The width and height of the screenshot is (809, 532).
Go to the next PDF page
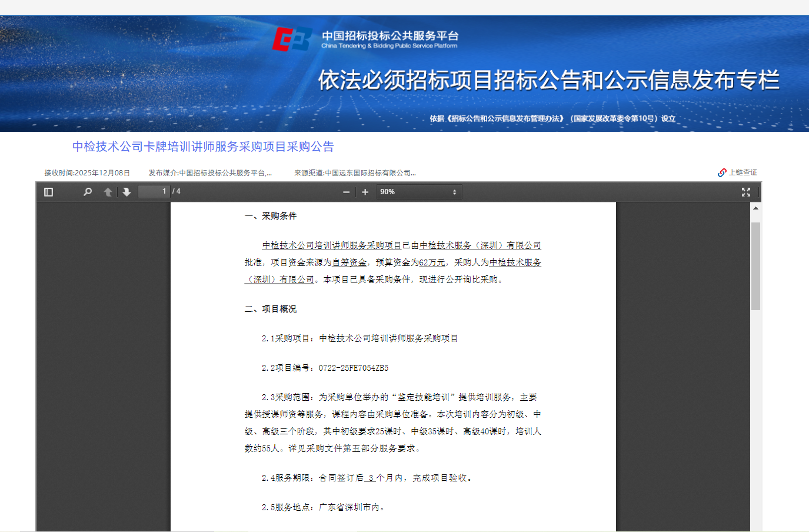coord(126,192)
